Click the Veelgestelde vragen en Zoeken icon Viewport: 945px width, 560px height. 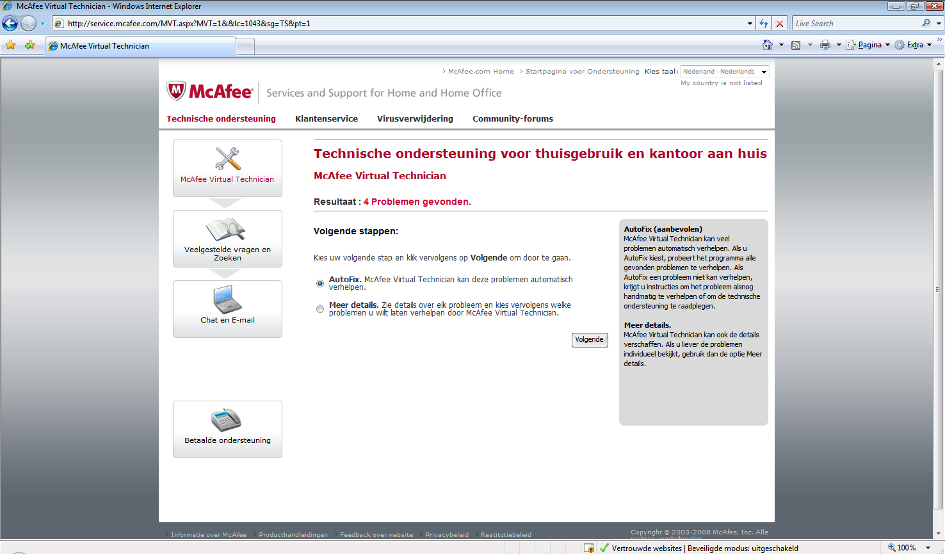[226, 230]
